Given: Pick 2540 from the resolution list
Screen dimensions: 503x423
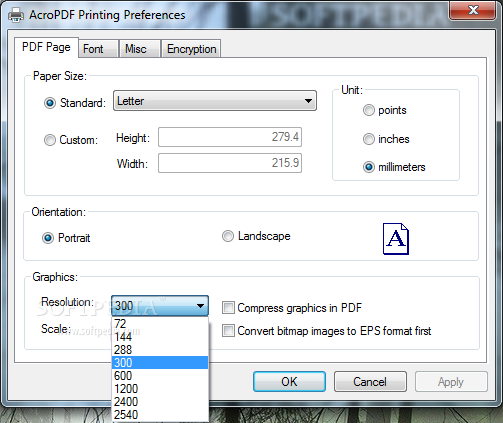Looking at the screenshot, I should (160, 415).
